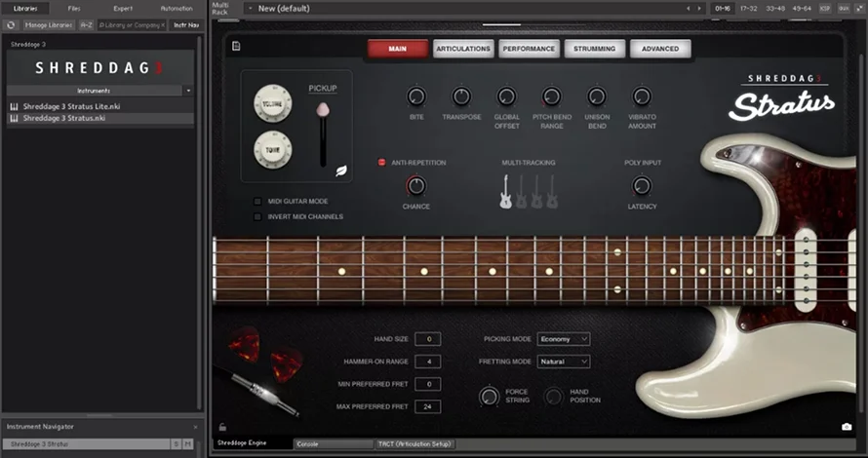The height and width of the screenshot is (458, 868).
Task: Toggle Invert MIDI Channels checkbox
Action: point(257,216)
